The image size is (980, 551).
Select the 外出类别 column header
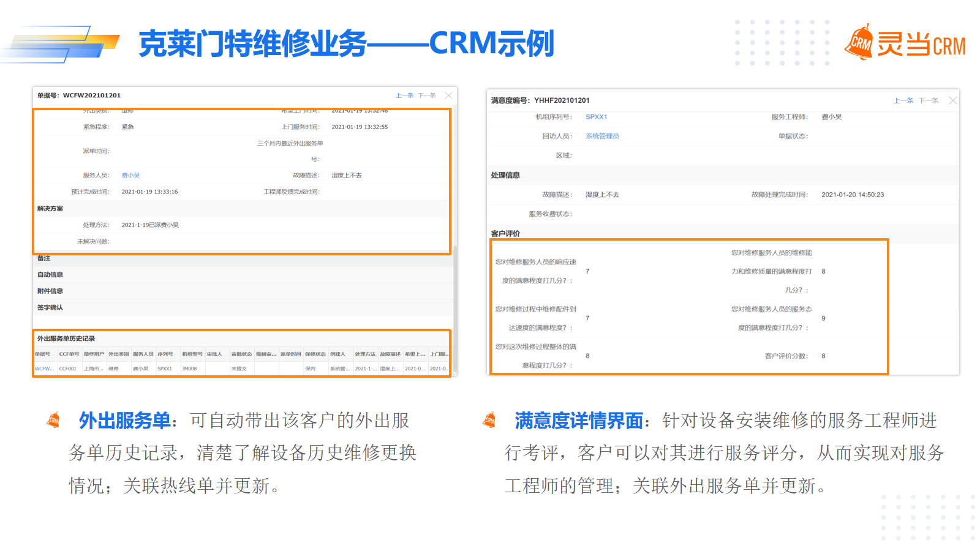click(119, 354)
